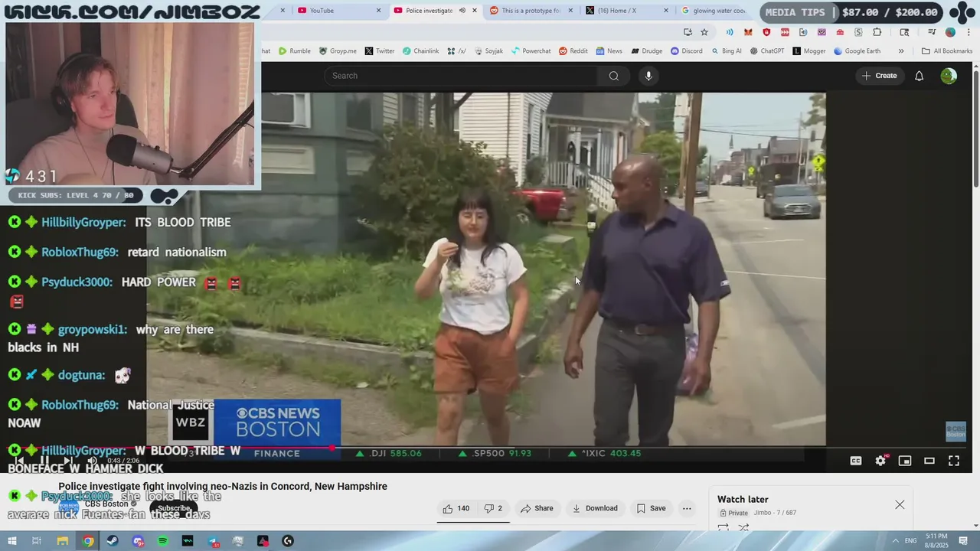Open video player settings gear
The height and width of the screenshot is (551, 980).
pos(880,461)
